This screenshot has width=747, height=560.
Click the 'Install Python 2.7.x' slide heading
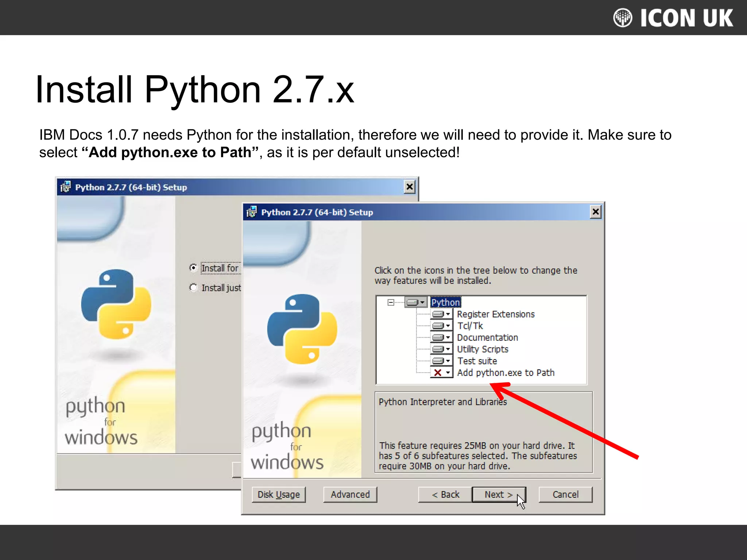pos(195,90)
